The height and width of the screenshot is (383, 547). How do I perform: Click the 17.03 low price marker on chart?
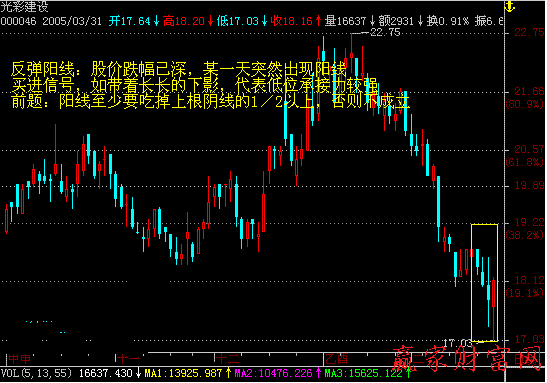pyautogui.click(x=457, y=343)
